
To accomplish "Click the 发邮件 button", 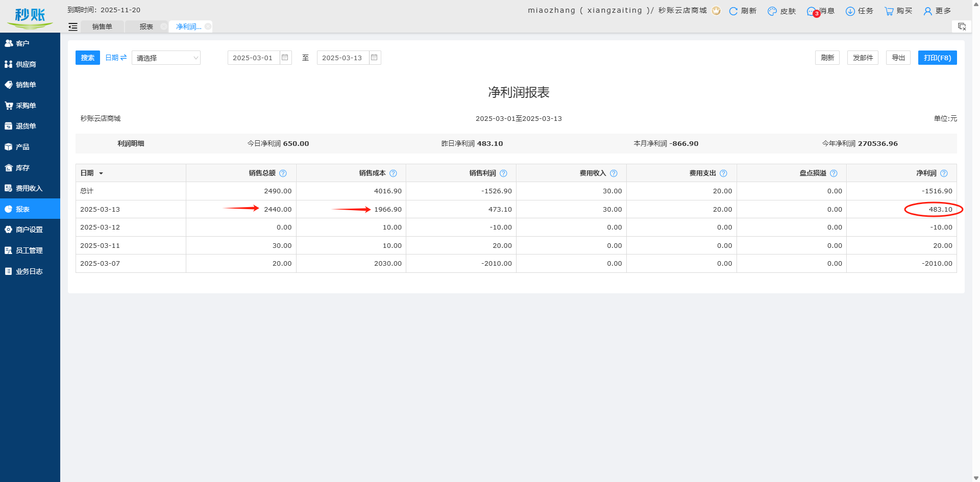I will pos(863,58).
